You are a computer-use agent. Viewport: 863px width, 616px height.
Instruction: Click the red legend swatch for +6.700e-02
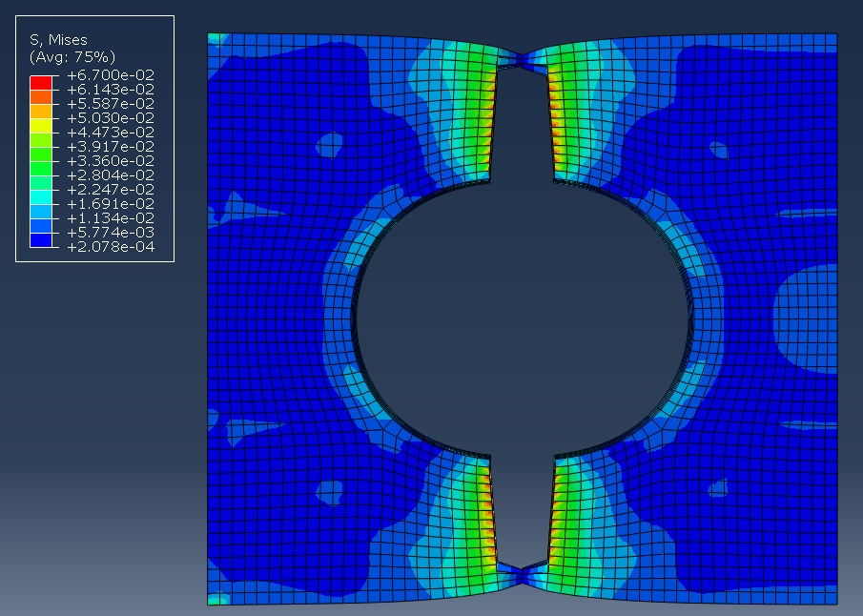point(41,83)
